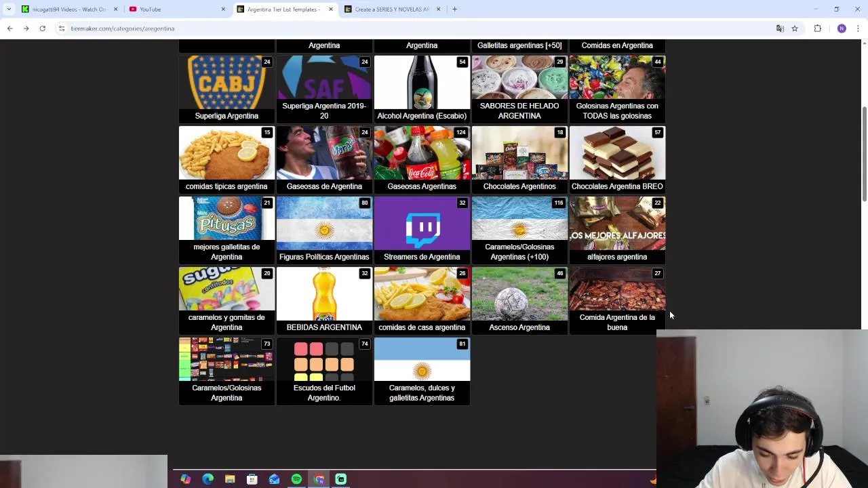Open Gaseosas de Argentina template

pyautogui.click(x=324, y=159)
